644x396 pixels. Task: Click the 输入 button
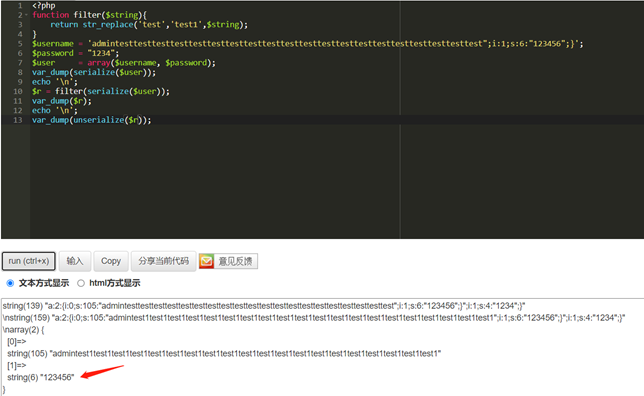[75, 261]
